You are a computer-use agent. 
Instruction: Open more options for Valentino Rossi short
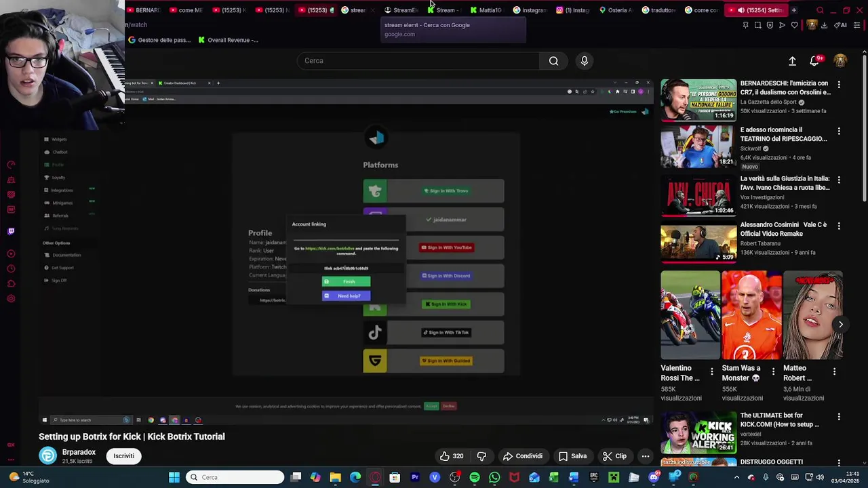click(711, 371)
